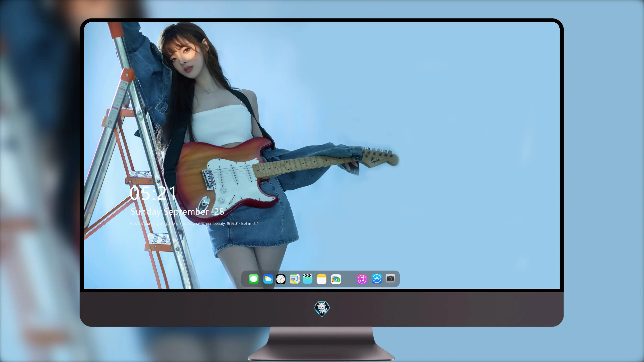The height and width of the screenshot is (362, 644).
Task: Open the Videos clapperboard app in the dock
Action: point(308,279)
